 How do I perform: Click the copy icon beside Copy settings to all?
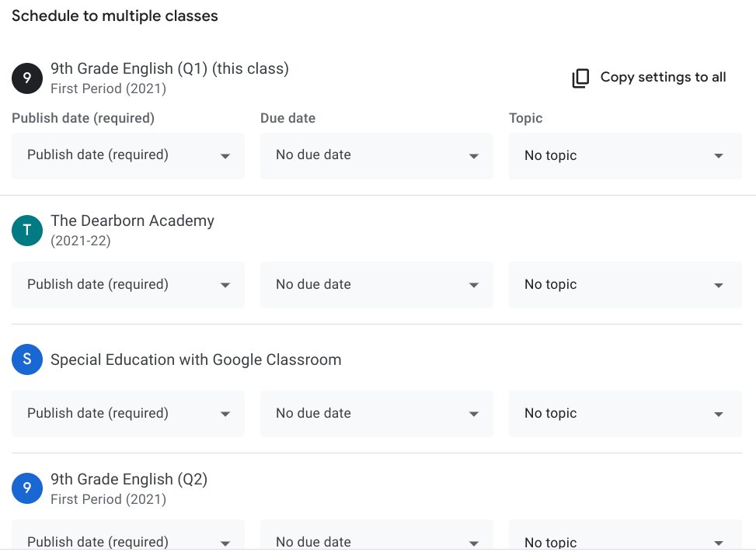tap(580, 78)
